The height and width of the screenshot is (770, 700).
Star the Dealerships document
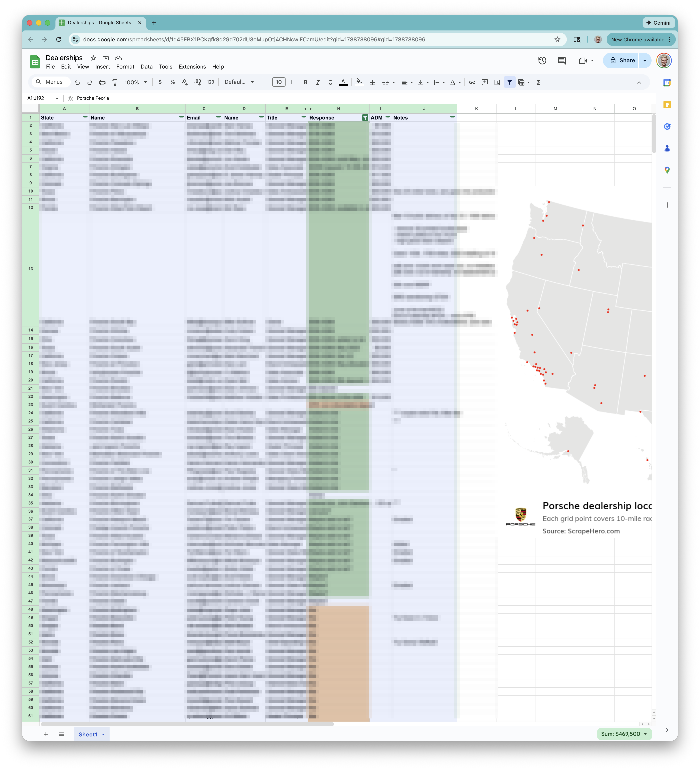(x=93, y=58)
